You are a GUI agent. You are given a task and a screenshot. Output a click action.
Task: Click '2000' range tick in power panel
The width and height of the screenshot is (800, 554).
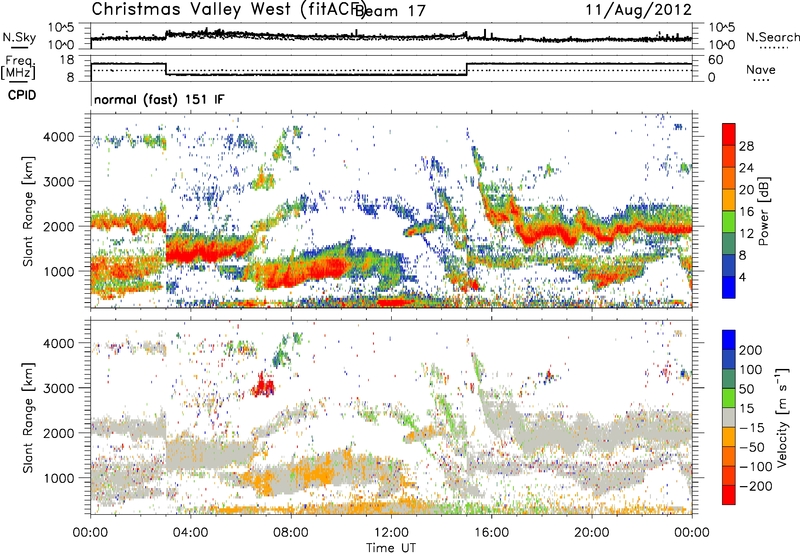point(59,226)
